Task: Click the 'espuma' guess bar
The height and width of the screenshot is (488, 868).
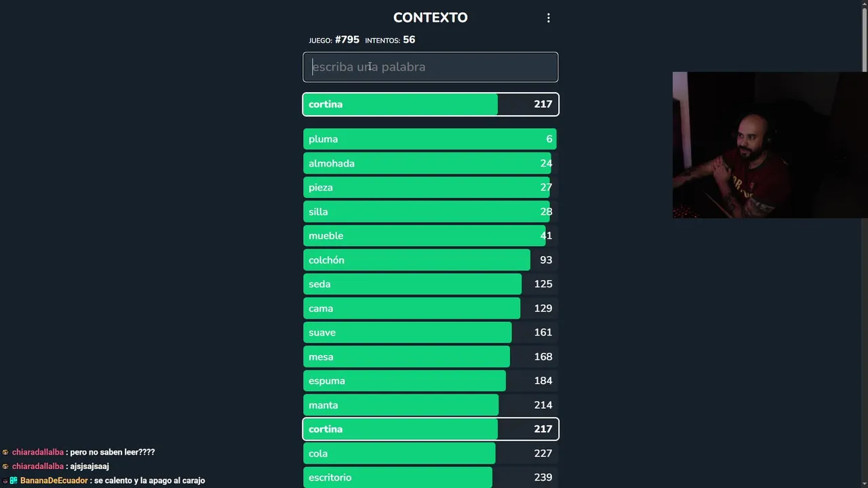Action: point(430,381)
